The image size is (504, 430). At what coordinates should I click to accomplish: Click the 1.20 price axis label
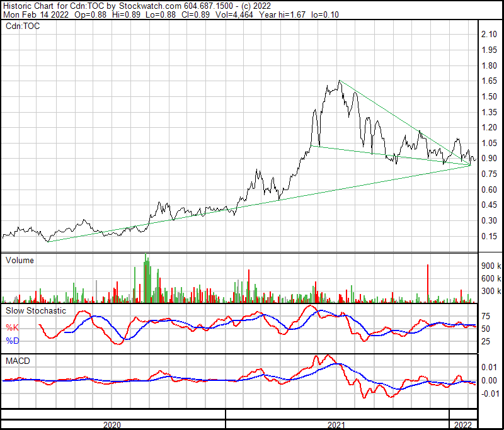pos(489,128)
